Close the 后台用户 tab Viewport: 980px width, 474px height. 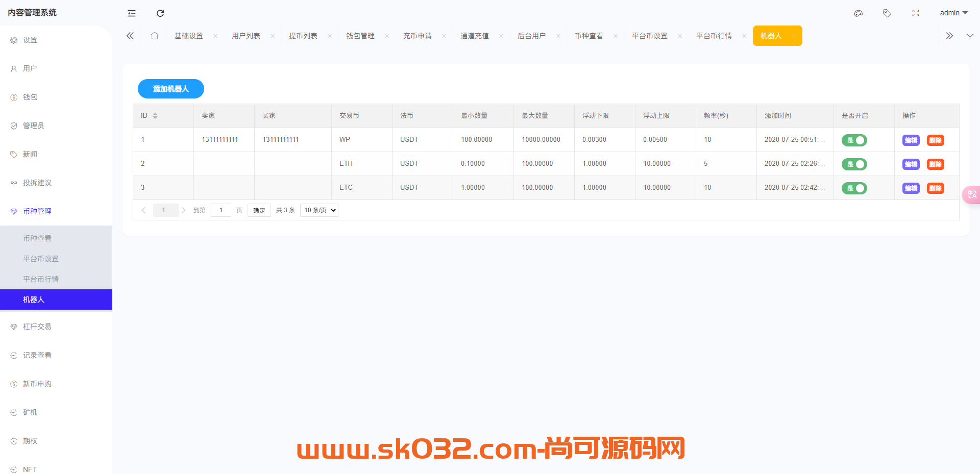558,36
